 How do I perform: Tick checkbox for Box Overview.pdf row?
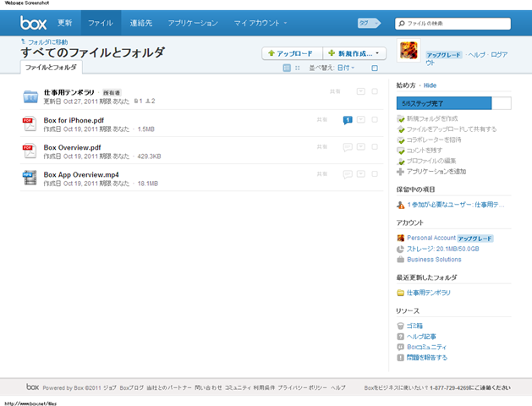[375, 146]
